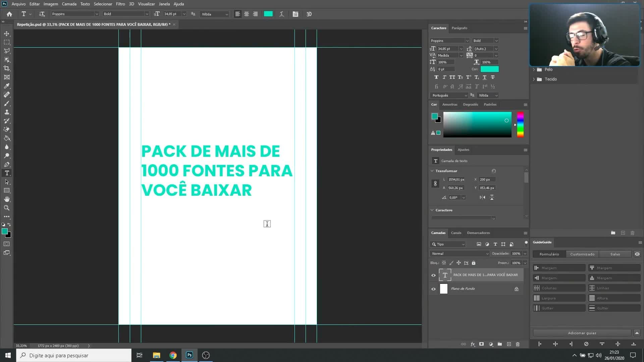Toggle all caps in Caractere panel

(x=452, y=77)
